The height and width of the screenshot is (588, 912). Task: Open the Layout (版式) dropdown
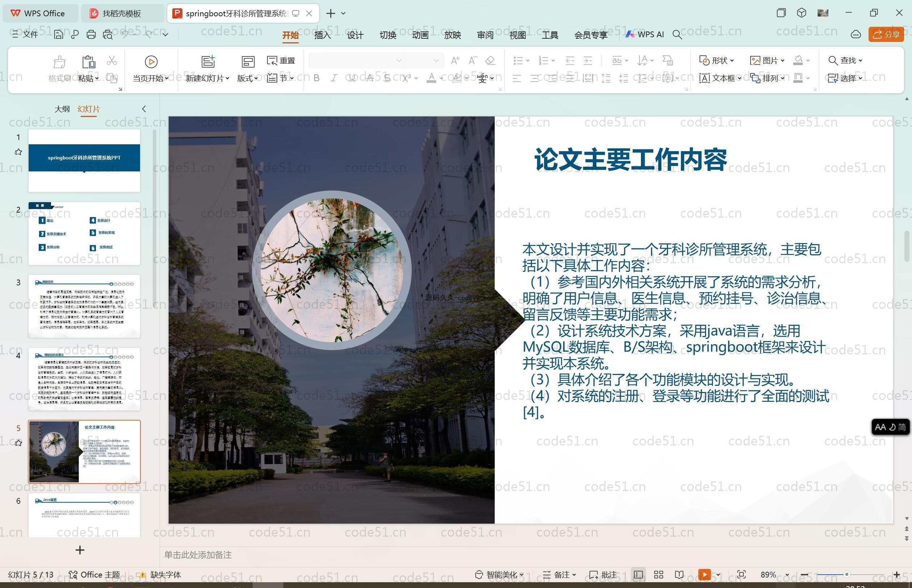click(x=248, y=78)
